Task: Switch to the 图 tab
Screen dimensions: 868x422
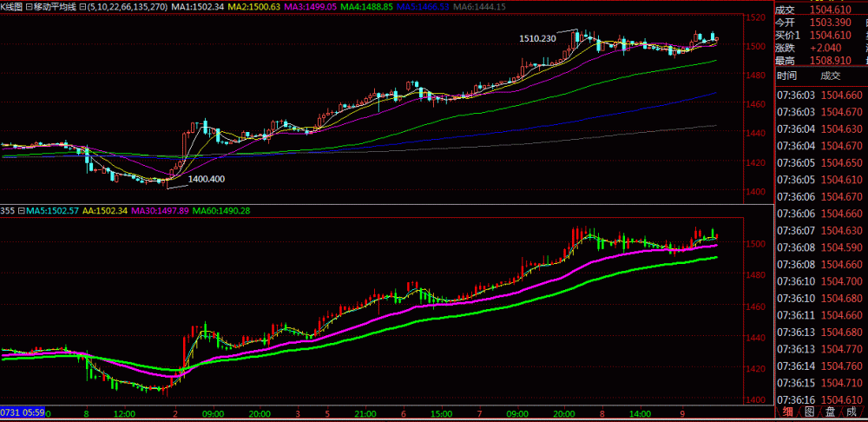Action: 808,412
